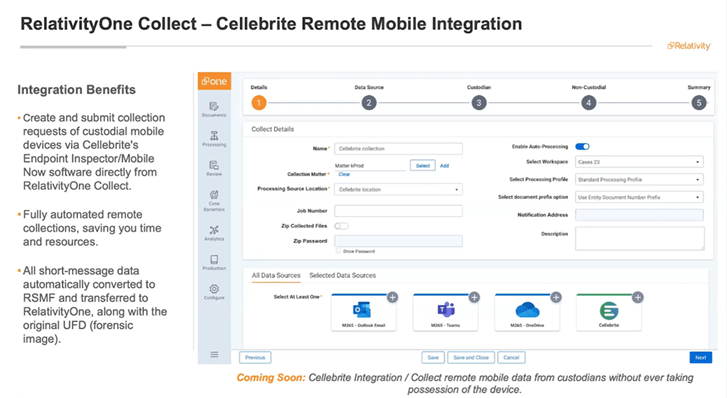Select the M365 Teams data source
This screenshot has height=398, width=727.
click(445, 312)
